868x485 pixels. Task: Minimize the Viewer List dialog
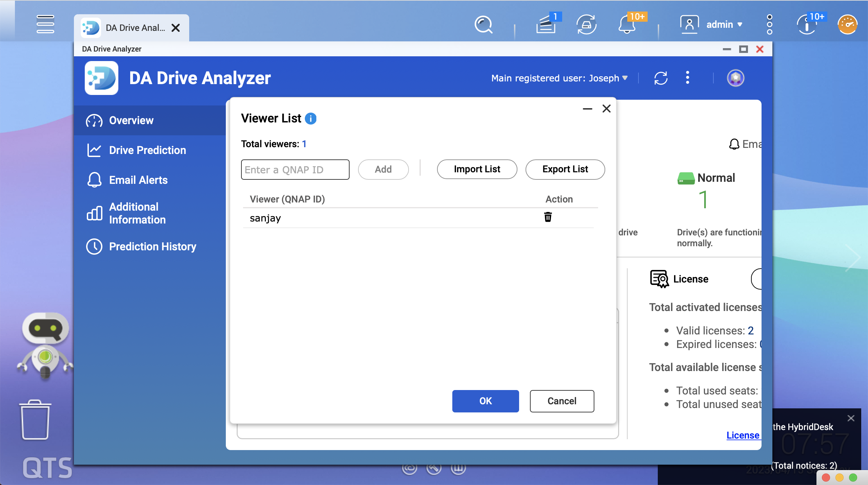click(x=587, y=109)
